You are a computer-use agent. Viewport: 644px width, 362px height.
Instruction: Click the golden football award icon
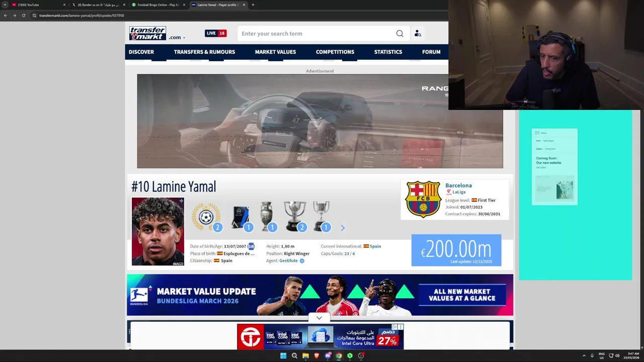[x=206, y=217]
